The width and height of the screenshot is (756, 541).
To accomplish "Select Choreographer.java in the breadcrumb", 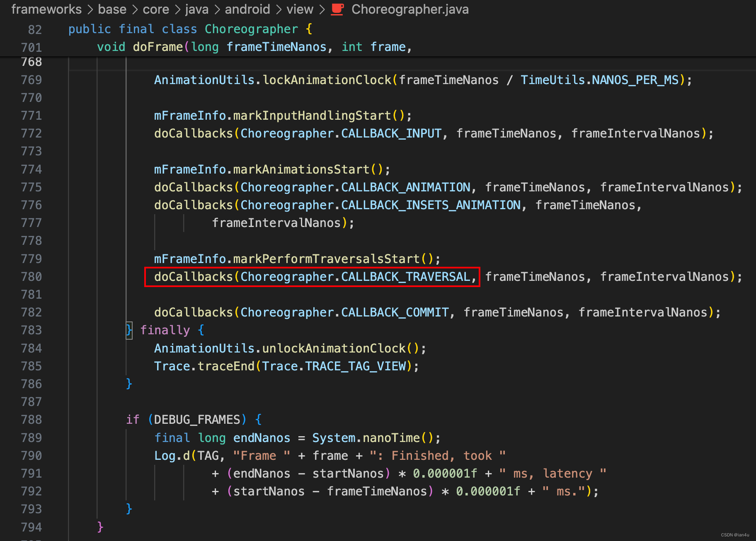I will pos(410,9).
